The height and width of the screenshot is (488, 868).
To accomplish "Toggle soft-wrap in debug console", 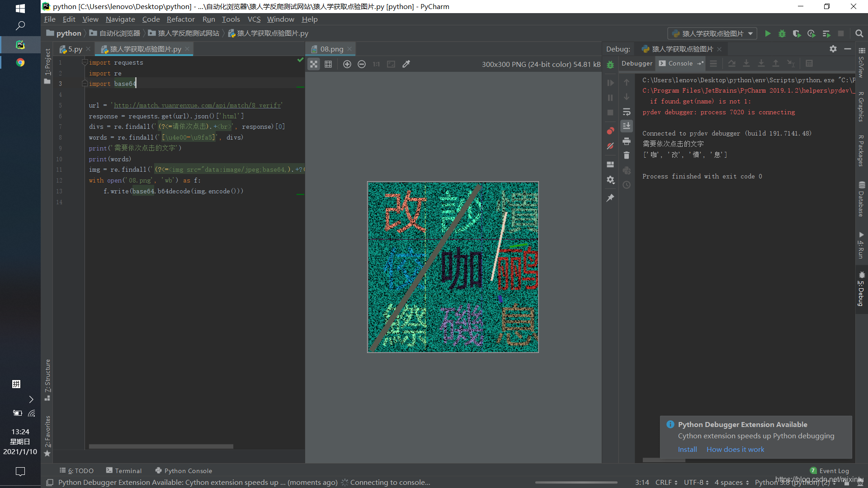I will (x=627, y=112).
